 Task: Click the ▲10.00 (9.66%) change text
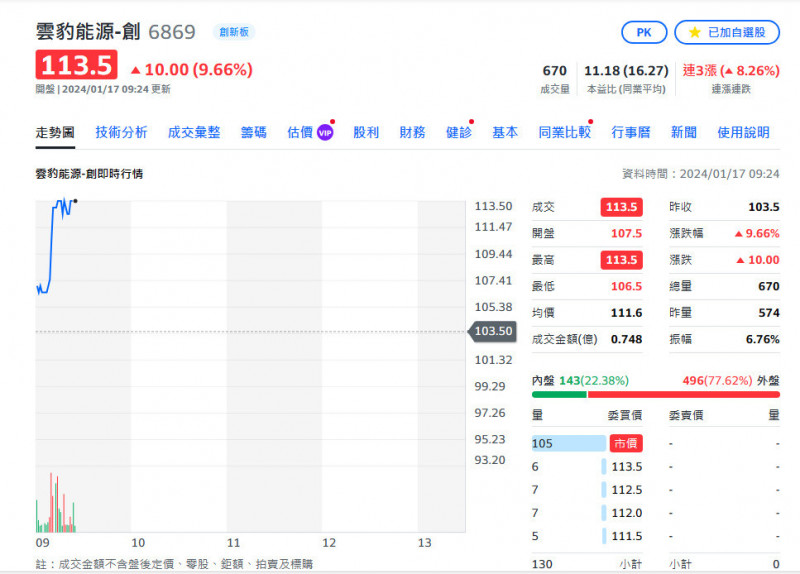click(x=192, y=69)
